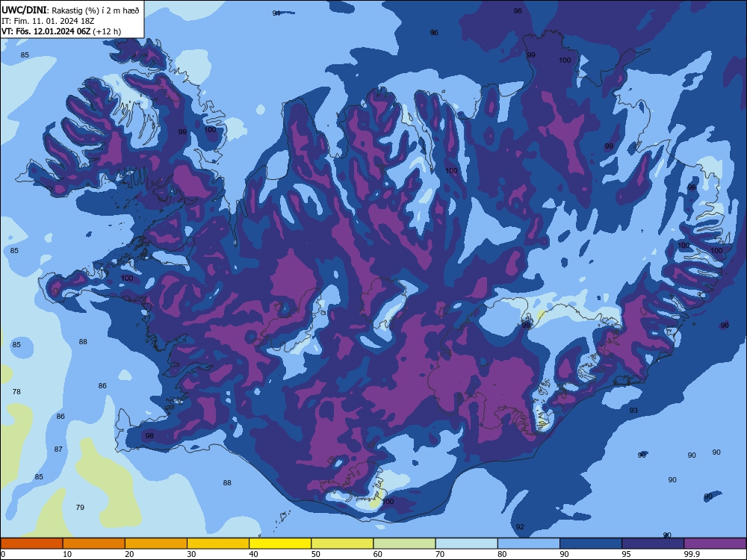Click the title 'UWC/DINI: Rakastig (%) í 2 m hæð'

tap(70, 10)
